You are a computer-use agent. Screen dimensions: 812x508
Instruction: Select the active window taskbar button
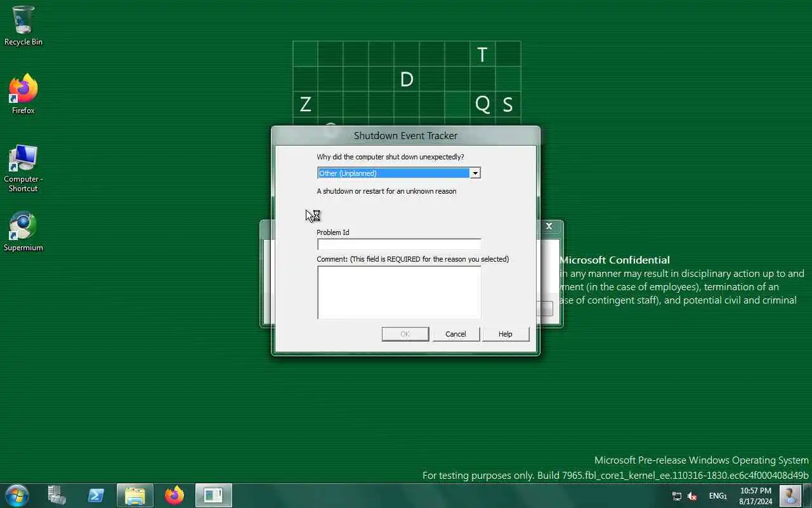pos(214,495)
